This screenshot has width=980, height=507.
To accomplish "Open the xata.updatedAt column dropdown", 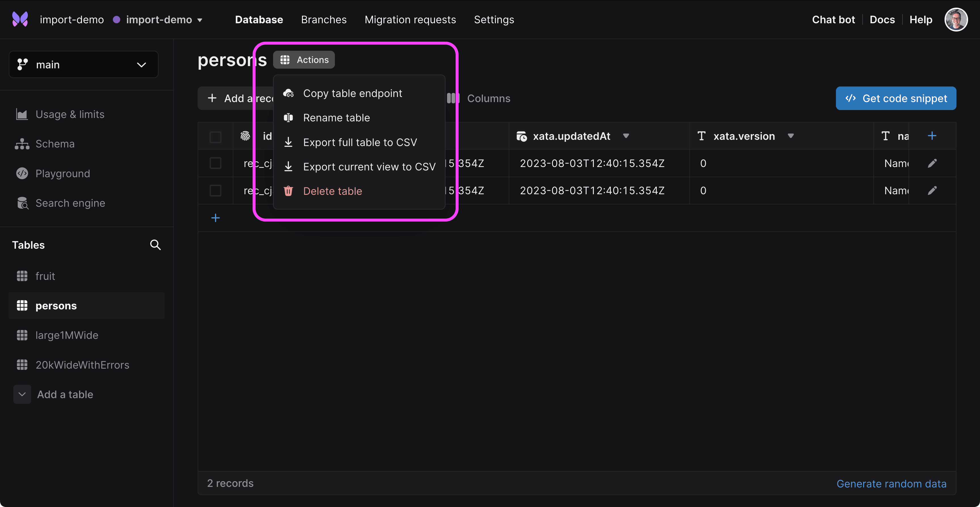I will (x=626, y=136).
